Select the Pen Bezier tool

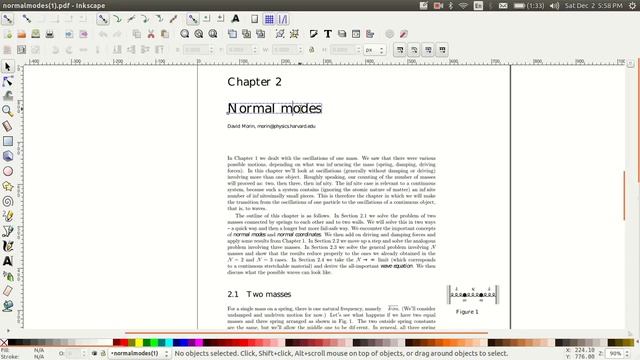(7, 231)
